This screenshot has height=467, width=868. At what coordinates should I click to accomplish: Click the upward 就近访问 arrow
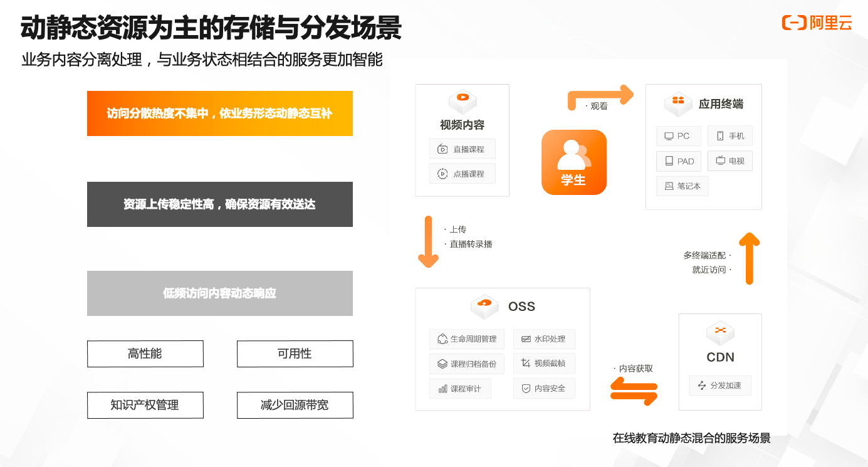(x=749, y=258)
